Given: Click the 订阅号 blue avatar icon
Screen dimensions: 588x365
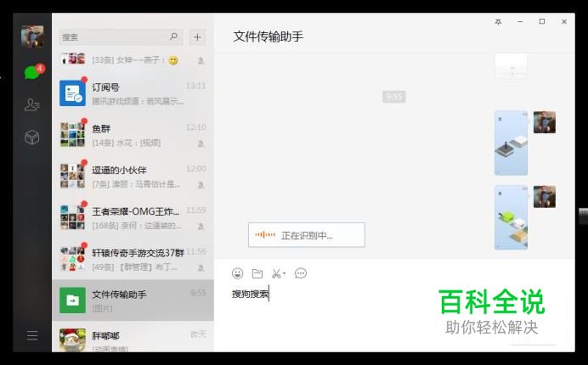Looking at the screenshot, I should [x=73, y=93].
